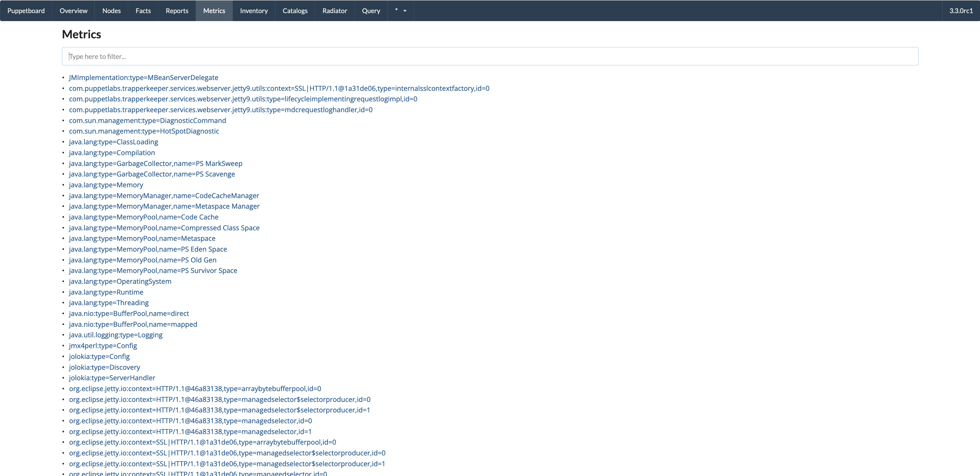This screenshot has height=476, width=980.
Task: Select the Inventory nav item
Action: (254, 11)
